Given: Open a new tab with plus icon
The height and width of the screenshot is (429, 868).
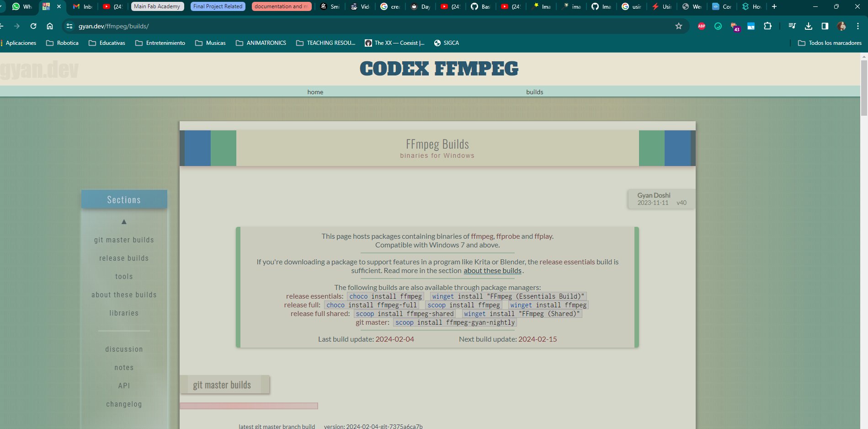Looking at the screenshot, I should (774, 6).
